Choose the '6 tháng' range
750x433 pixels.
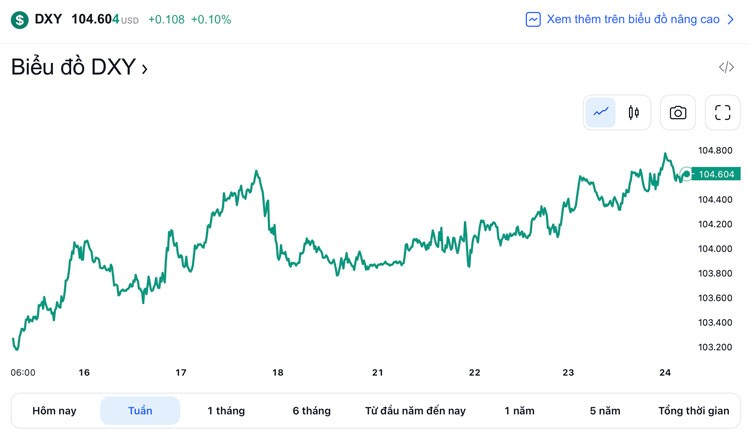click(311, 411)
